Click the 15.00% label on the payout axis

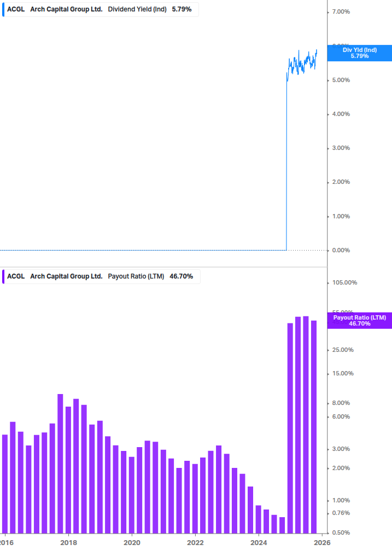(343, 373)
